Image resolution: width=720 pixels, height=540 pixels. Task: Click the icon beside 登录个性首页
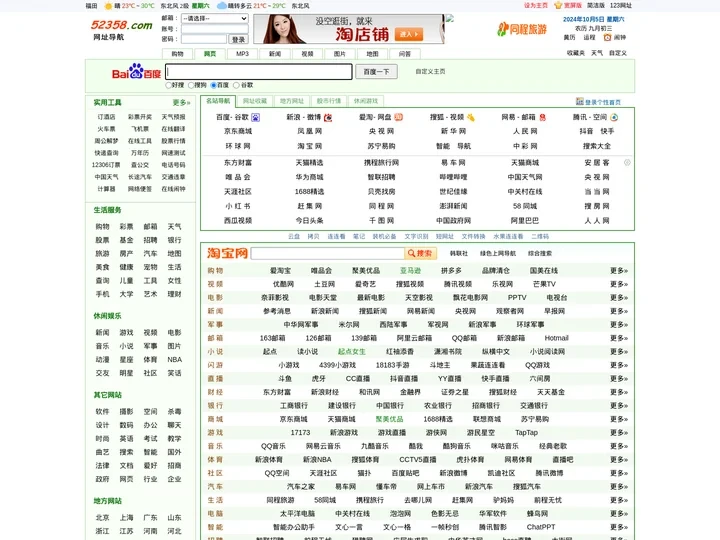[580, 101]
